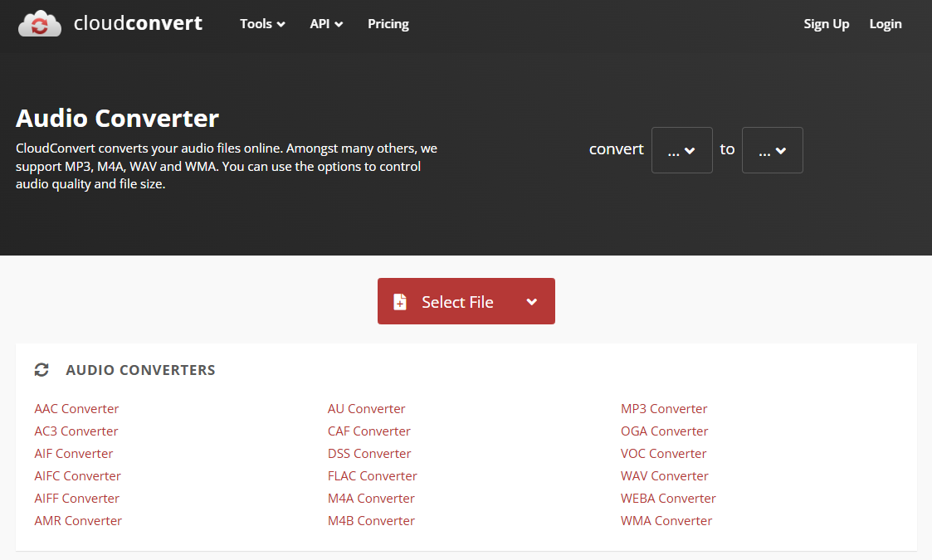Open the FLAC Converter page
Image resolution: width=932 pixels, height=560 pixels.
(372, 475)
